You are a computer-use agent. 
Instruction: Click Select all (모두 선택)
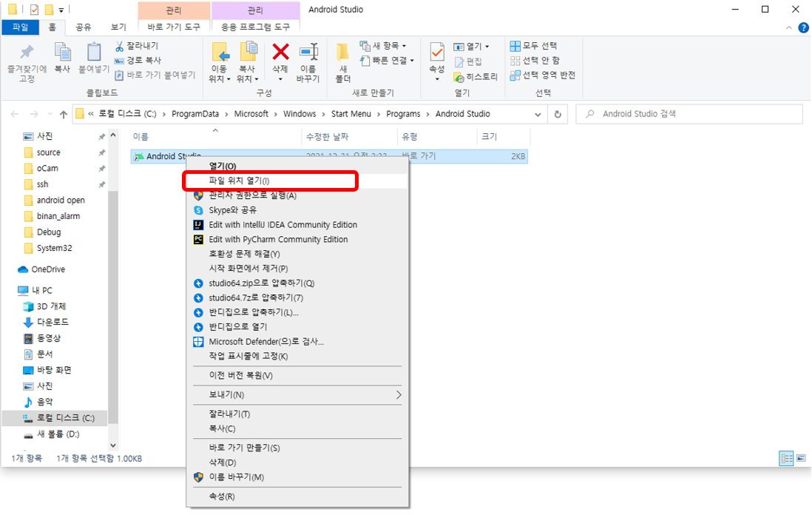[534, 46]
